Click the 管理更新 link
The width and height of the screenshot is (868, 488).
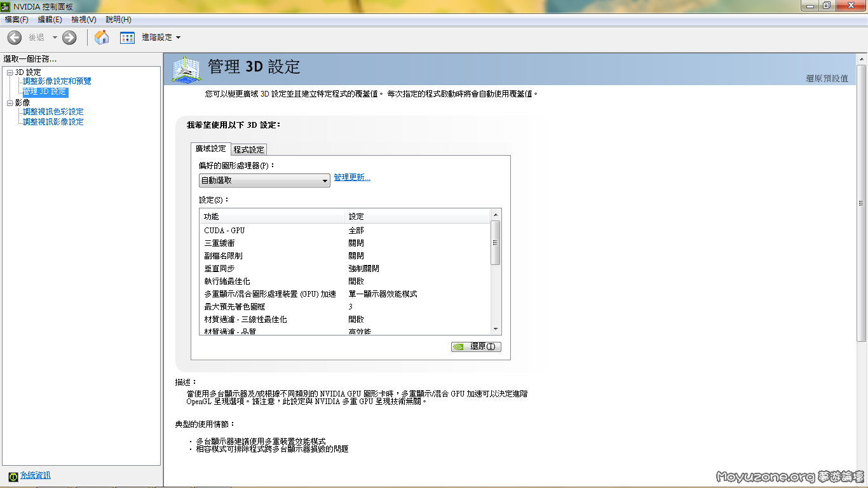pos(352,178)
